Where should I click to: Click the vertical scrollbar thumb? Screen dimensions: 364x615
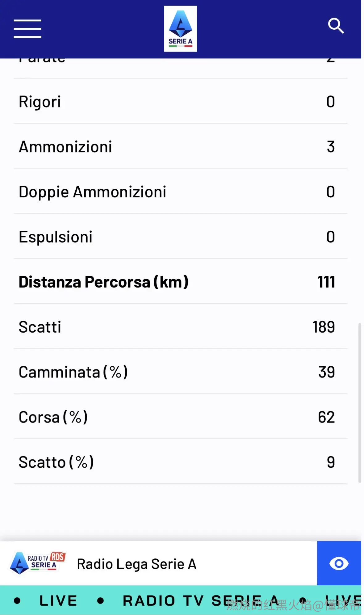point(360,403)
